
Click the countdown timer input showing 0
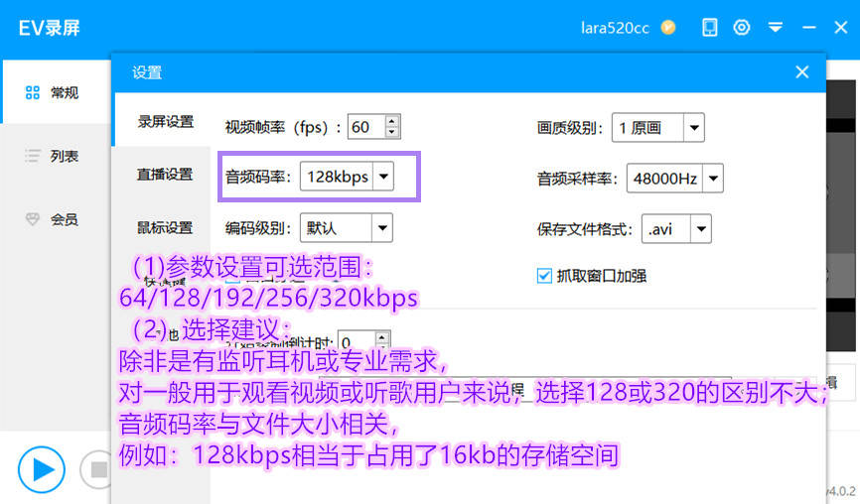(x=358, y=340)
